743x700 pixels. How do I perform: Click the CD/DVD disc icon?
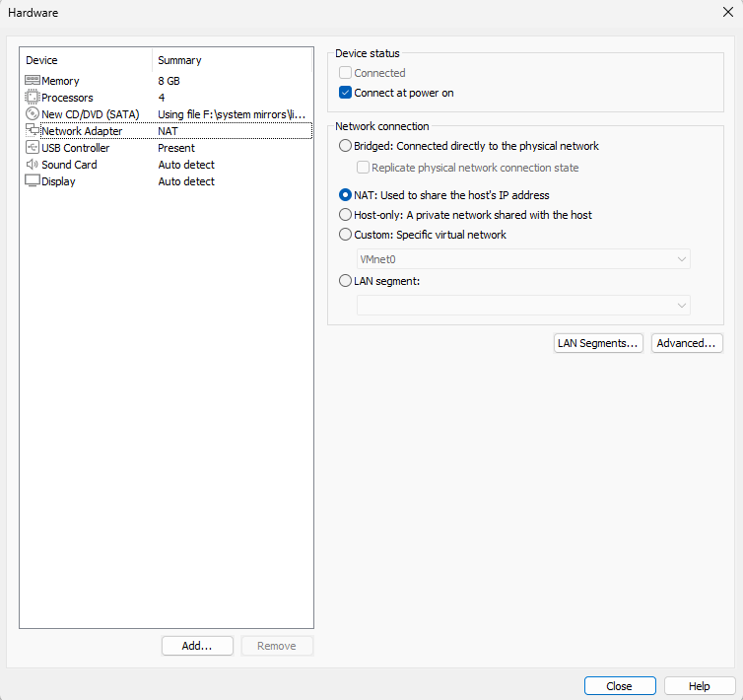pos(33,113)
